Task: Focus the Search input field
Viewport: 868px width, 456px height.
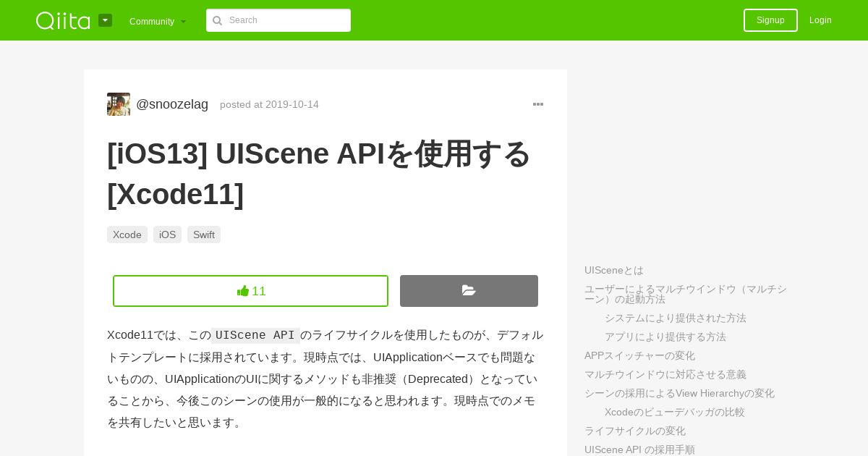Action: [278, 20]
